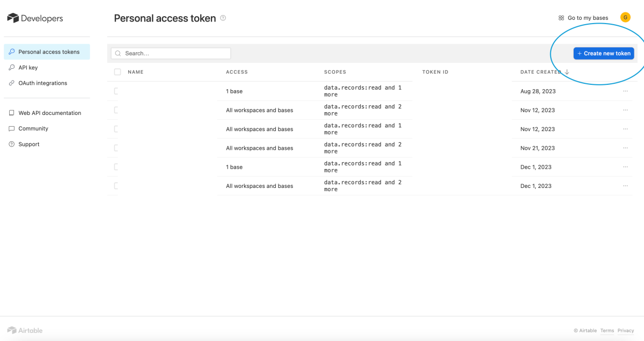Image resolution: width=644 pixels, height=341 pixels.
Task: Click the Date Created sort arrow
Action: click(x=567, y=71)
